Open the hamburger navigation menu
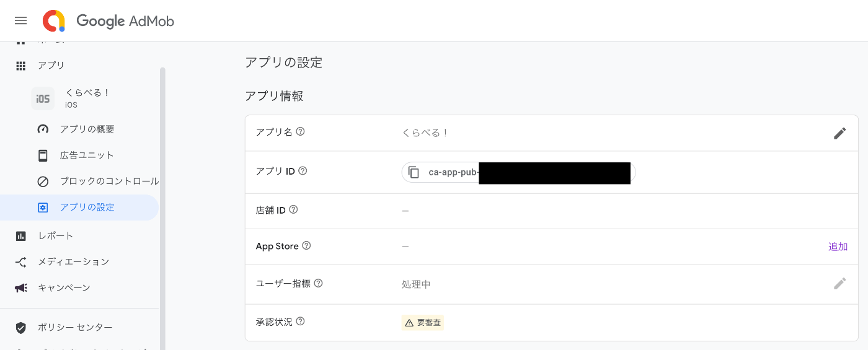868x350 pixels. click(x=20, y=20)
